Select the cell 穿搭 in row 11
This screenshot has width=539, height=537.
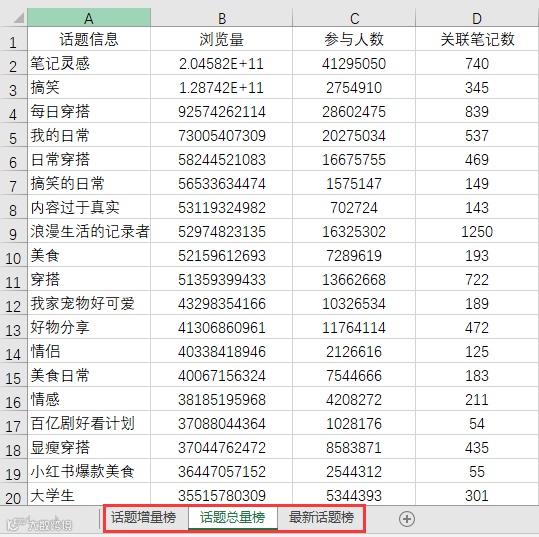point(89,279)
